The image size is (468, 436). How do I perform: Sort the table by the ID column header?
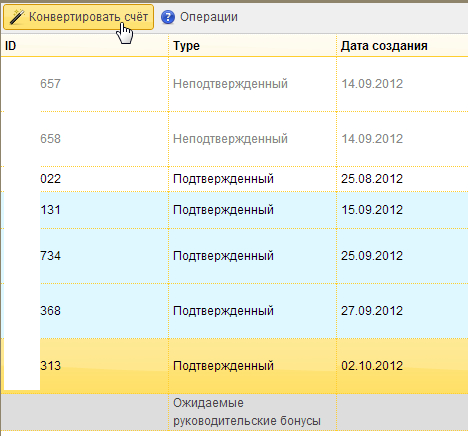point(85,46)
